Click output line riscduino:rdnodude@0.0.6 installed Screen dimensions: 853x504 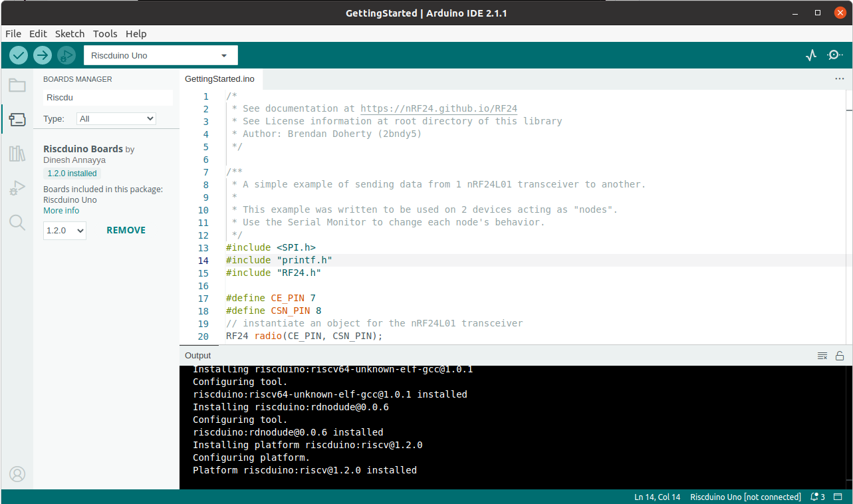288,432
